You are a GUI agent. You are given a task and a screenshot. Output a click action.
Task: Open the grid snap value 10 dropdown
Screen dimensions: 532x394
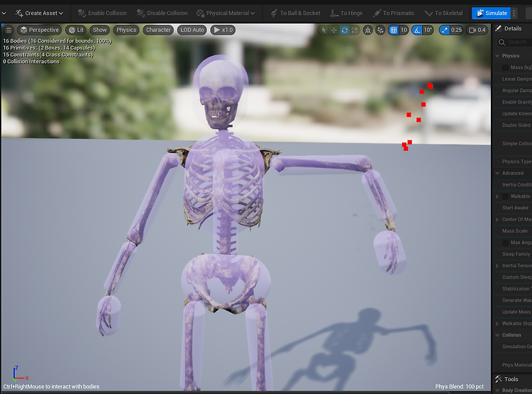coord(404,30)
